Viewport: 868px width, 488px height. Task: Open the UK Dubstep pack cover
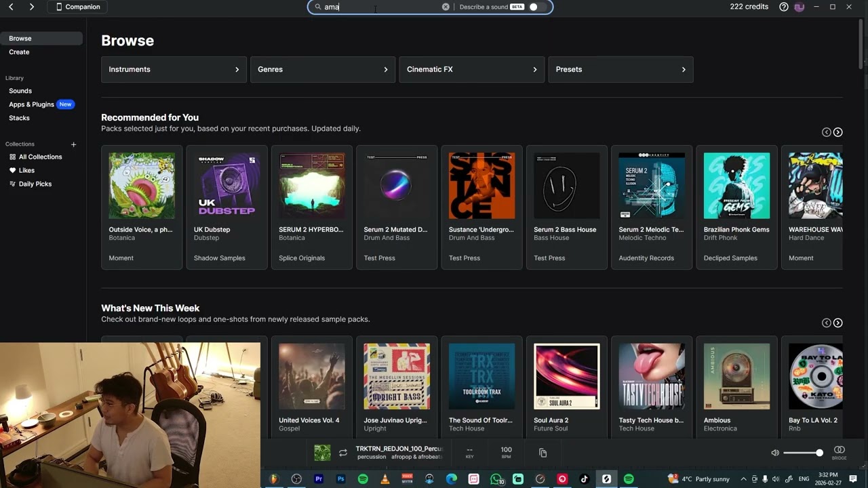226,186
